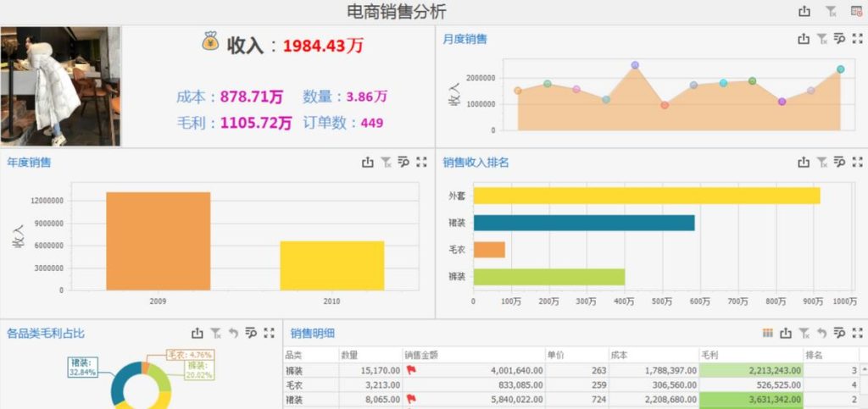This screenshot has height=409, width=868.
Task: Open data inspection for 各品类毛利占比 panel
Action: point(251,333)
